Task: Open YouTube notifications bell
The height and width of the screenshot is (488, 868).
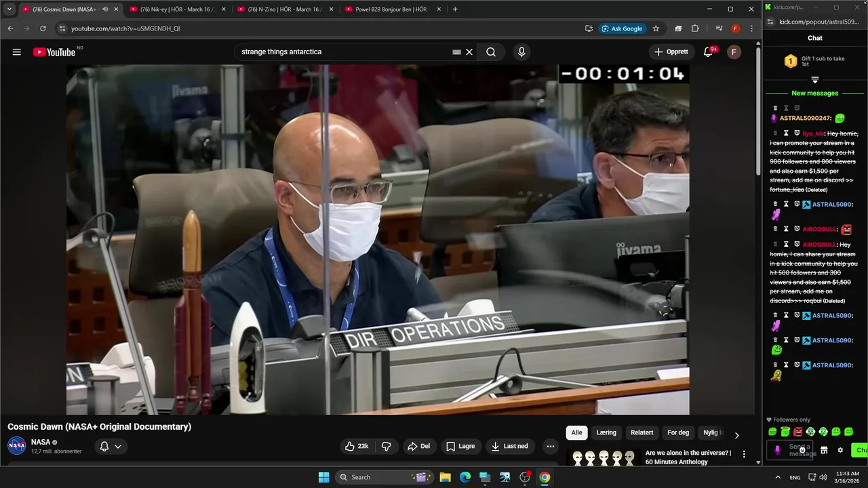Action: pyautogui.click(x=709, y=52)
